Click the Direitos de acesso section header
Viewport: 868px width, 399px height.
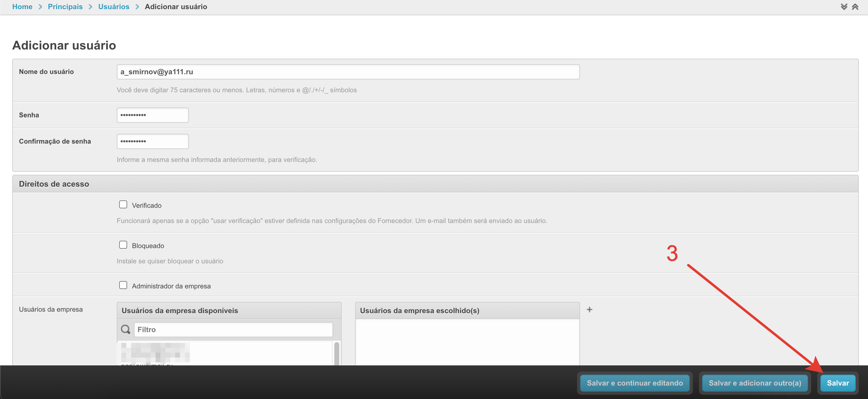click(54, 184)
